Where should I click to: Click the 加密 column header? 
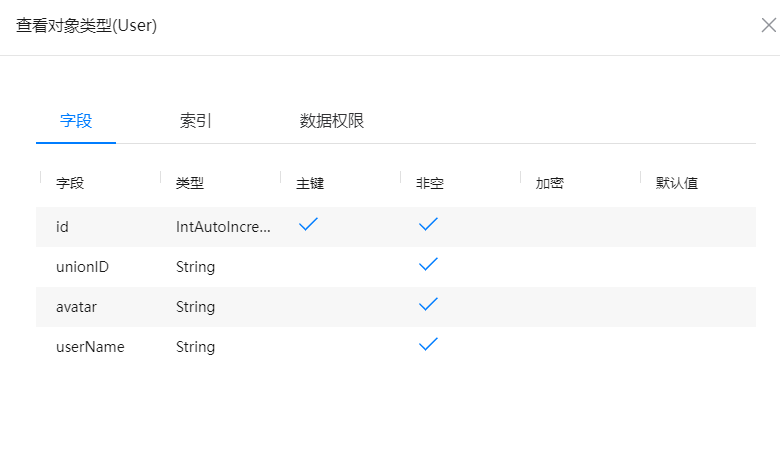pyautogui.click(x=550, y=184)
